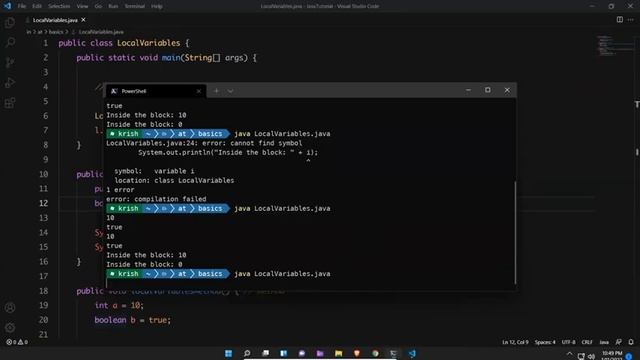Open the Task View taskbar icon
The height and width of the screenshot is (360, 640).
(265, 353)
